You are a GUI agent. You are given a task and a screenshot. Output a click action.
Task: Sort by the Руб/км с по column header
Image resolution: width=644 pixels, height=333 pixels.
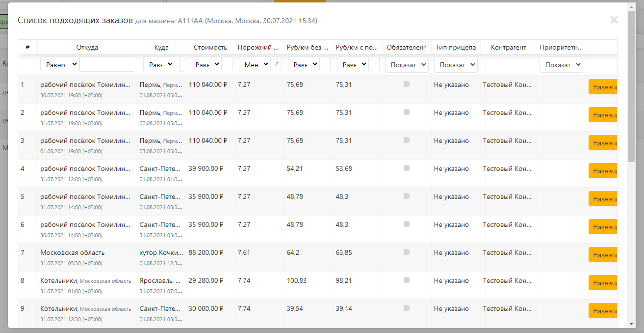pyautogui.click(x=358, y=47)
